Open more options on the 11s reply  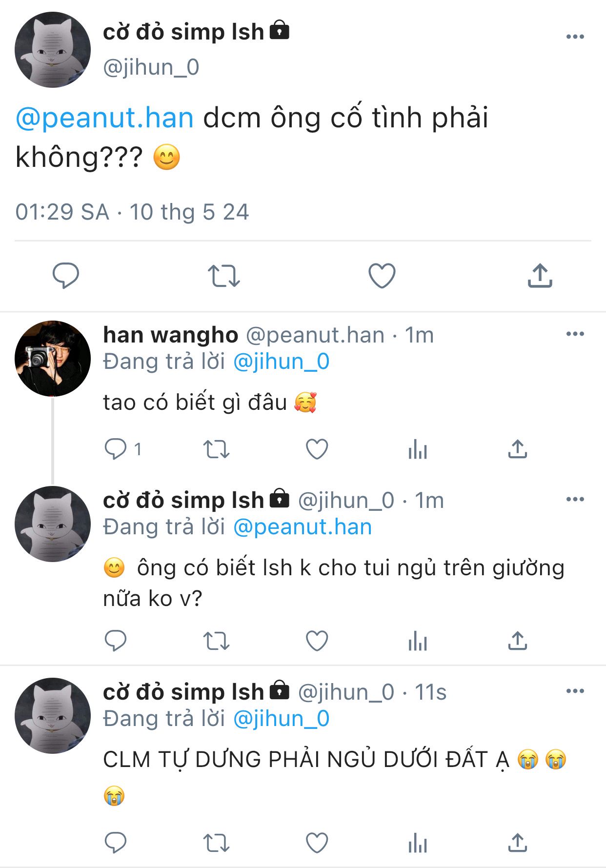(x=575, y=691)
